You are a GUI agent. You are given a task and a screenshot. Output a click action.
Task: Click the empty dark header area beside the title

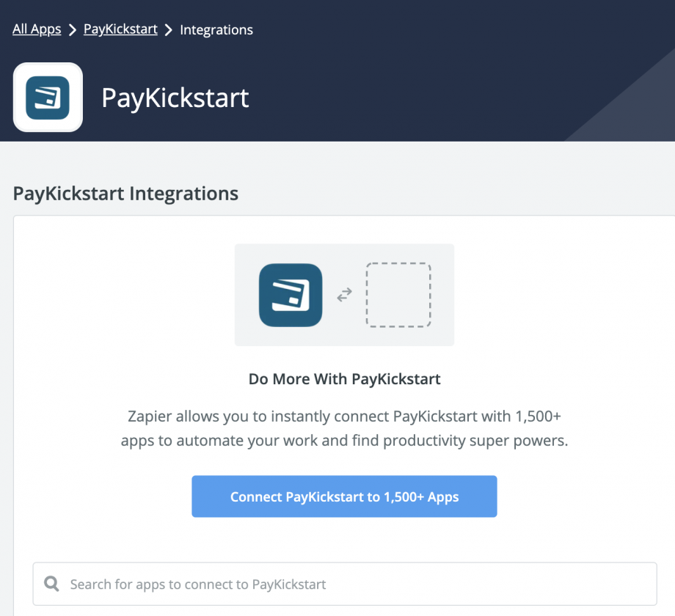pos(411,98)
